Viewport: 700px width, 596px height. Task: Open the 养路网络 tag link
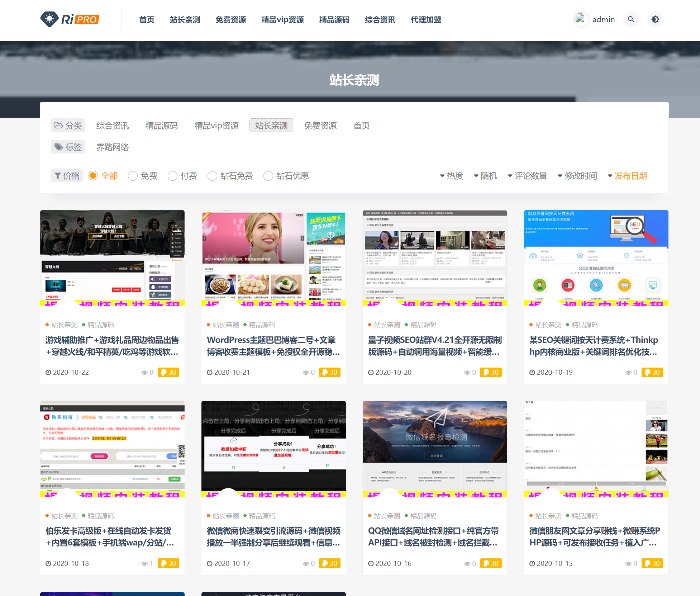113,147
